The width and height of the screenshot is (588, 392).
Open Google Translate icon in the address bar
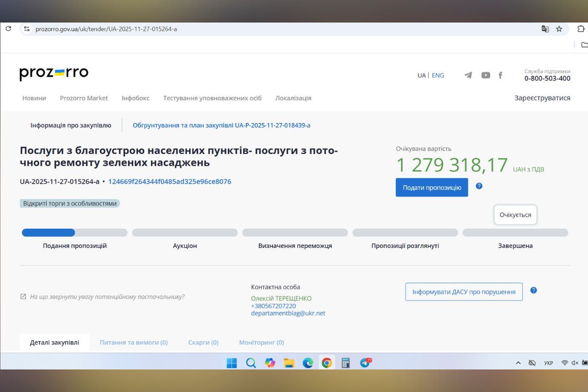tap(545, 29)
